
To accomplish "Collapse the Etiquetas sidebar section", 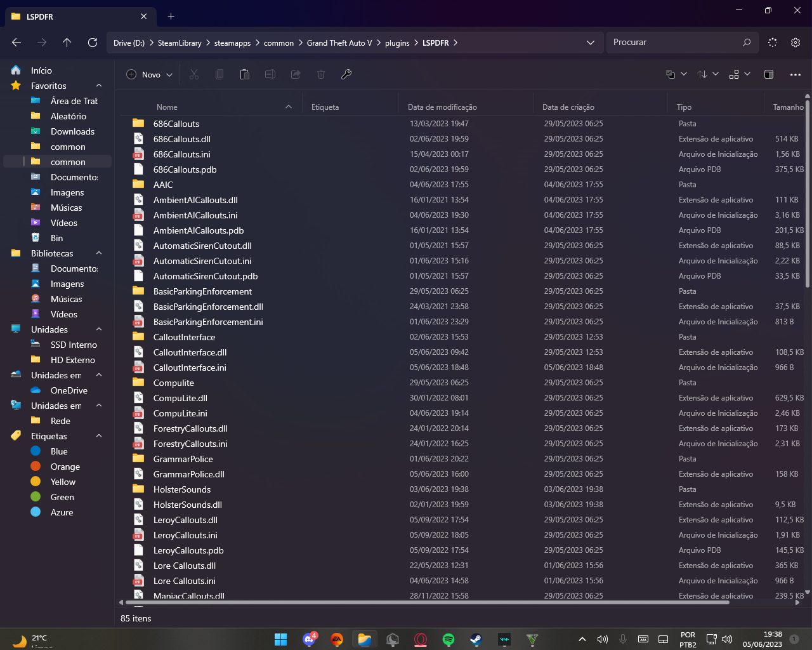I will [x=99, y=436].
